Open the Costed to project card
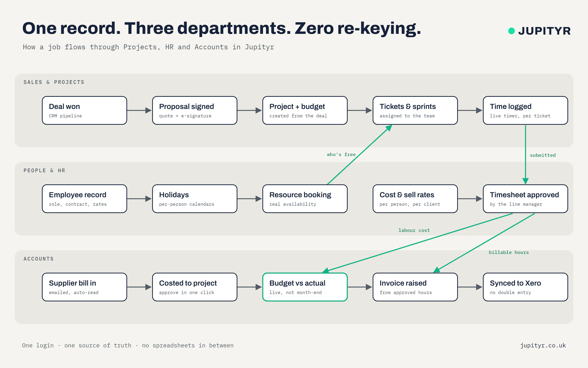Image resolution: width=588 pixels, height=368 pixels. coord(195,287)
